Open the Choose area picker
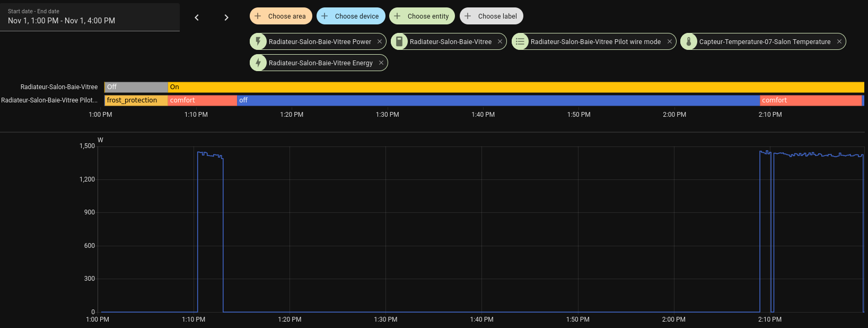 [281, 16]
